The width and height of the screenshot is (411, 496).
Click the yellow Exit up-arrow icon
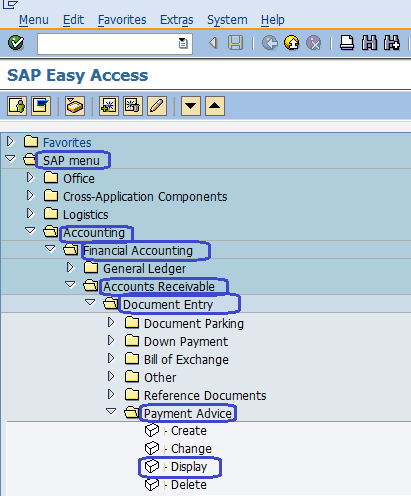pyautogui.click(x=292, y=43)
